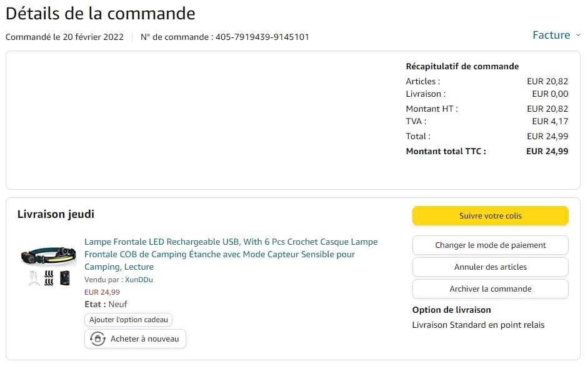
Task: Click Livraison Standard en point relais text
Action: coord(478,325)
